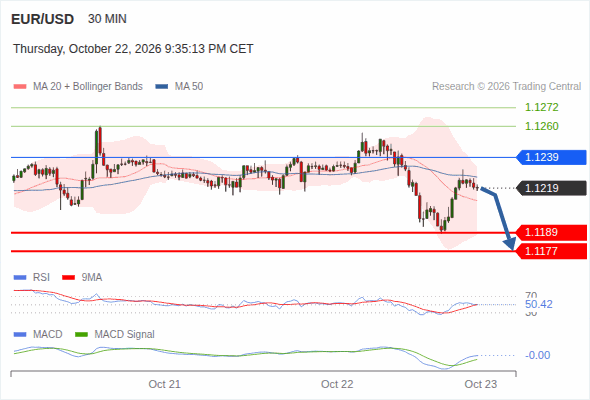Click the red 9MA legend swatch
Screen dimensions: 590x400
(x=68, y=278)
